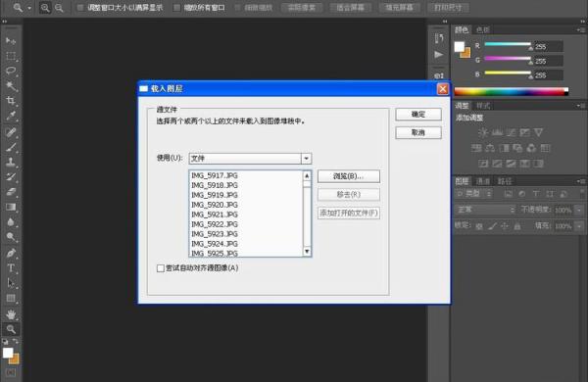This screenshot has width=588, height=382.
Task: Select the Brush tool
Action: 11,147
